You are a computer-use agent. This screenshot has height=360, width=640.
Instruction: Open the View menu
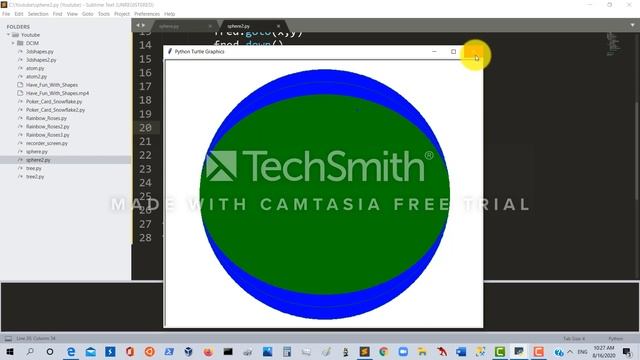[72, 14]
